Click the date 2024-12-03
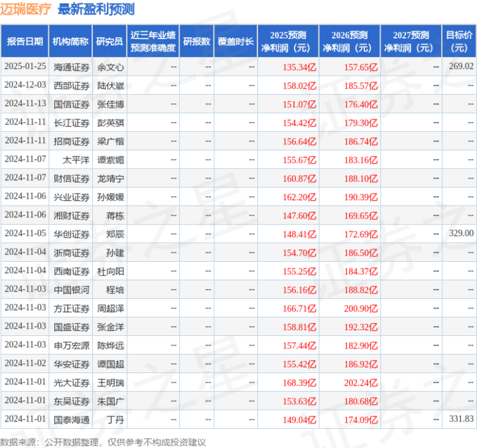The image size is (477, 448). tap(25, 85)
